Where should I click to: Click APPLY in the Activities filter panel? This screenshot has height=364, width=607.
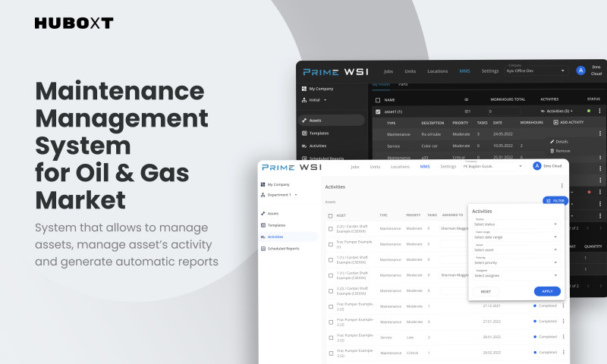[x=547, y=291]
